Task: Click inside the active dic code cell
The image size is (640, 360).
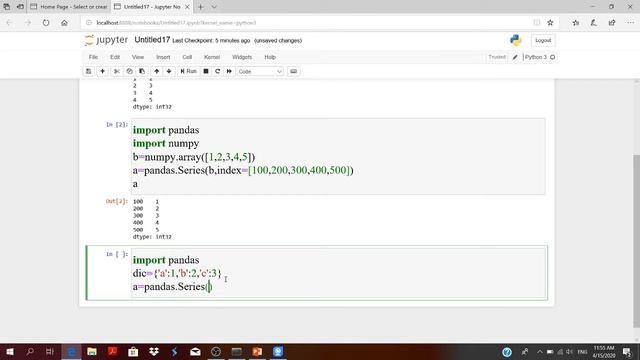Action: point(338,273)
